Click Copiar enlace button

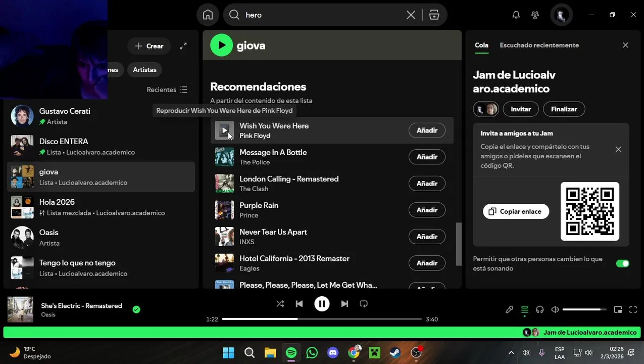[516, 211]
